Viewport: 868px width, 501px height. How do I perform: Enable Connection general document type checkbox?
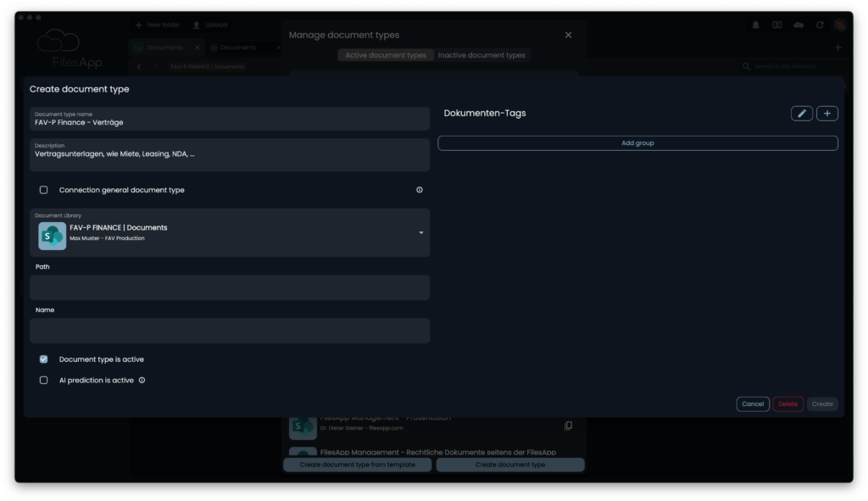coord(44,190)
